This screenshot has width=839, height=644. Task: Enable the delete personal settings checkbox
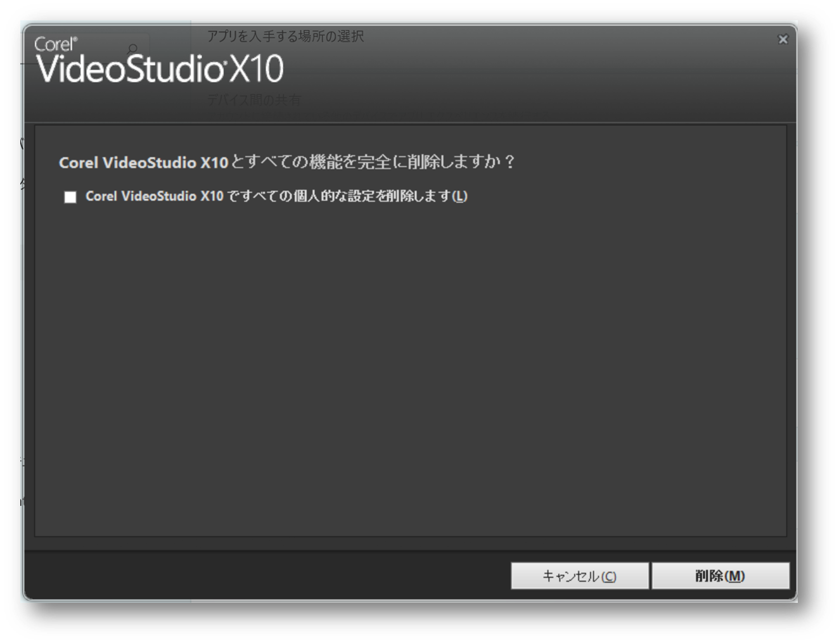(x=70, y=197)
